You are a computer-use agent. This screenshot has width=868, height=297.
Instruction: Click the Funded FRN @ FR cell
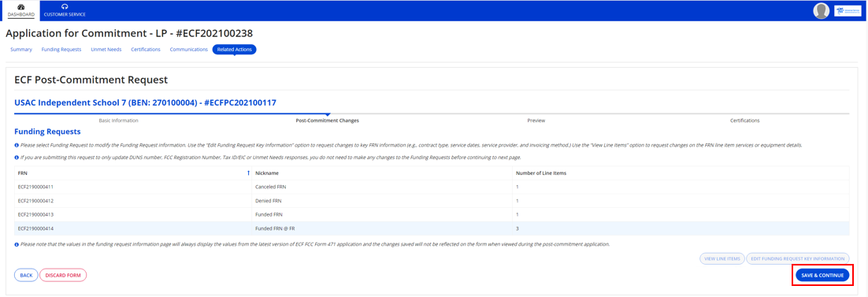click(382, 228)
